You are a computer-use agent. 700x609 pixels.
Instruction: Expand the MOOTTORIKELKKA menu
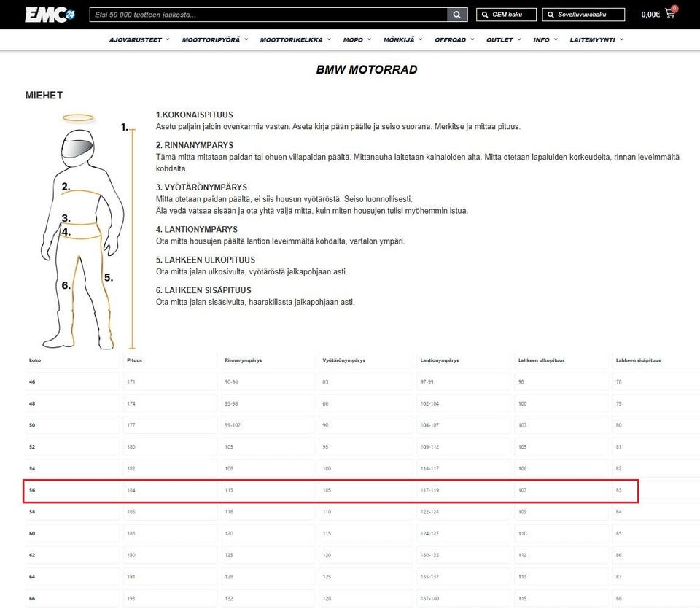[295, 39]
